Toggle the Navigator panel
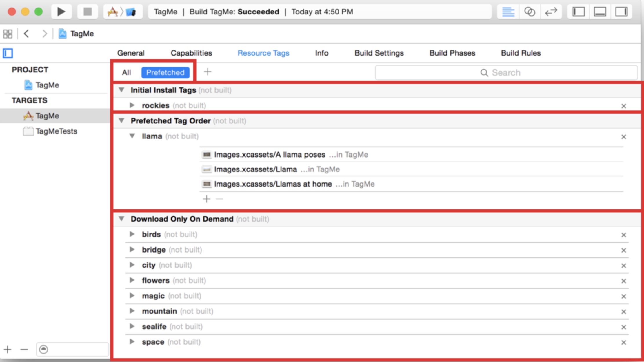The height and width of the screenshot is (362, 644). (x=578, y=12)
